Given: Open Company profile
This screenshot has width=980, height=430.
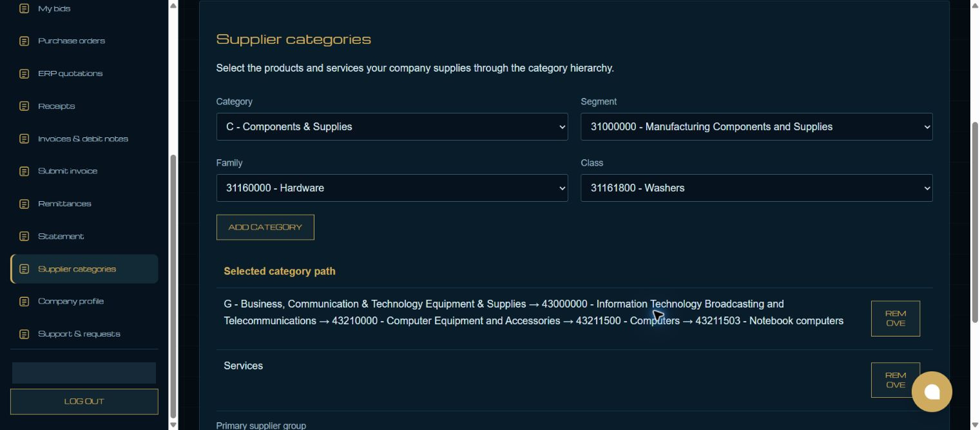Looking at the screenshot, I should pos(84,301).
